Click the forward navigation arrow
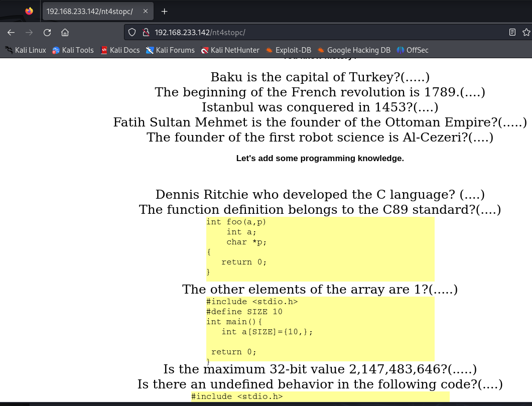 pyautogui.click(x=29, y=32)
